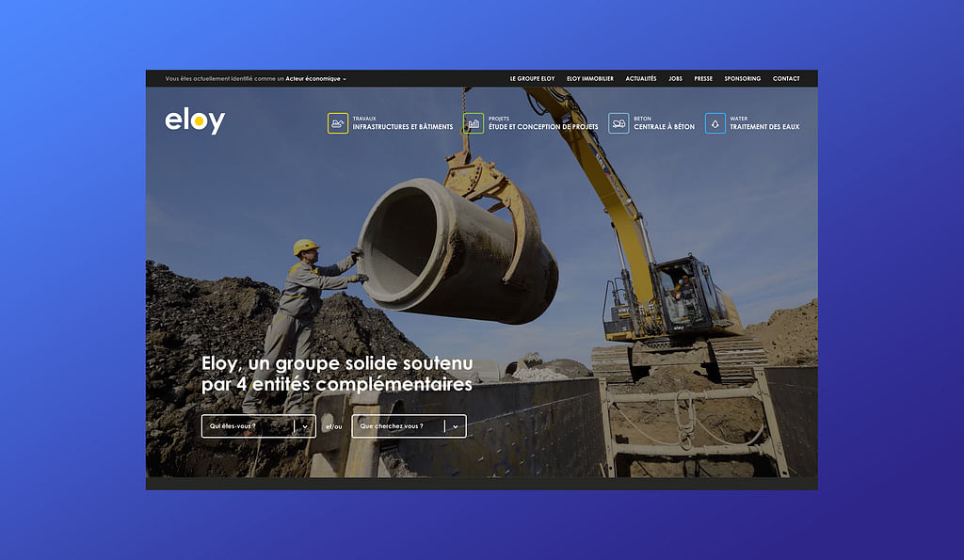Open Étude et Conception de Projets link
The height and width of the screenshot is (560, 964).
[x=543, y=127]
